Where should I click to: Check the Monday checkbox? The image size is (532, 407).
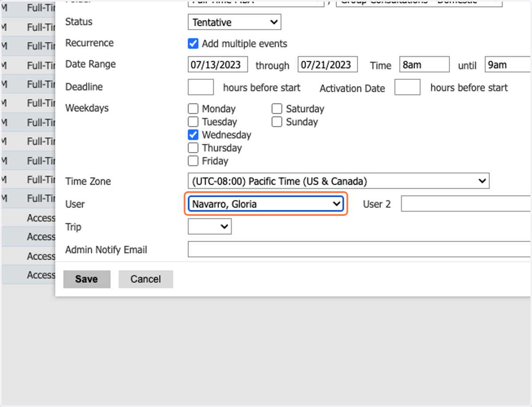[x=193, y=109]
